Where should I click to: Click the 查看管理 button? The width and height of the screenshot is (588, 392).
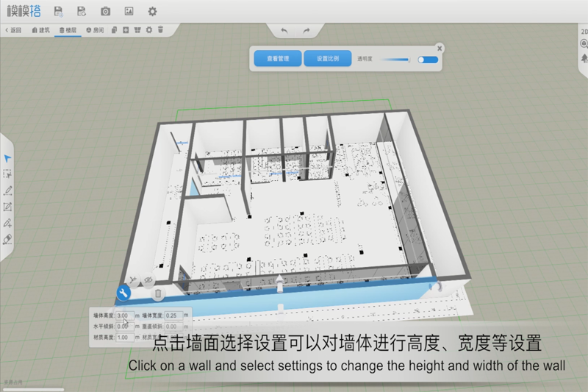coord(278,59)
